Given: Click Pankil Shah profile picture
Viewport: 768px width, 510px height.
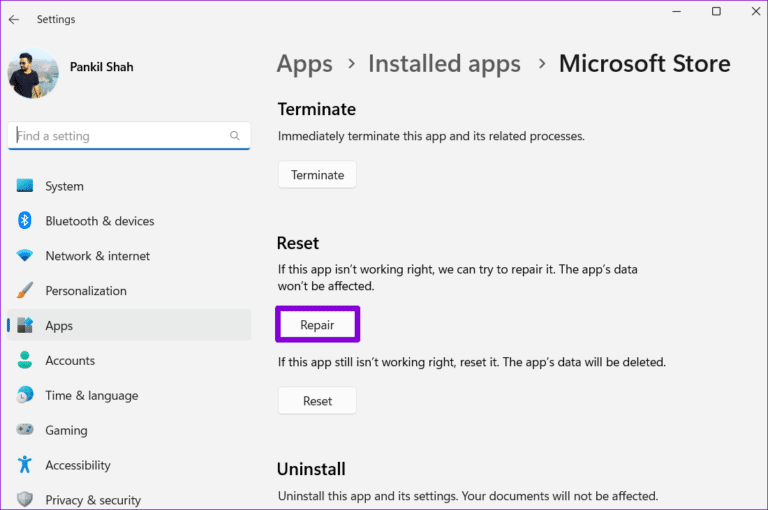Looking at the screenshot, I should click(x=33, y=74).
